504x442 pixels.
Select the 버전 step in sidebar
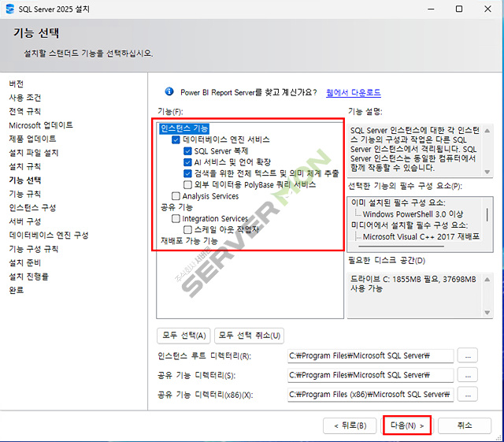[x=16, y=84]
